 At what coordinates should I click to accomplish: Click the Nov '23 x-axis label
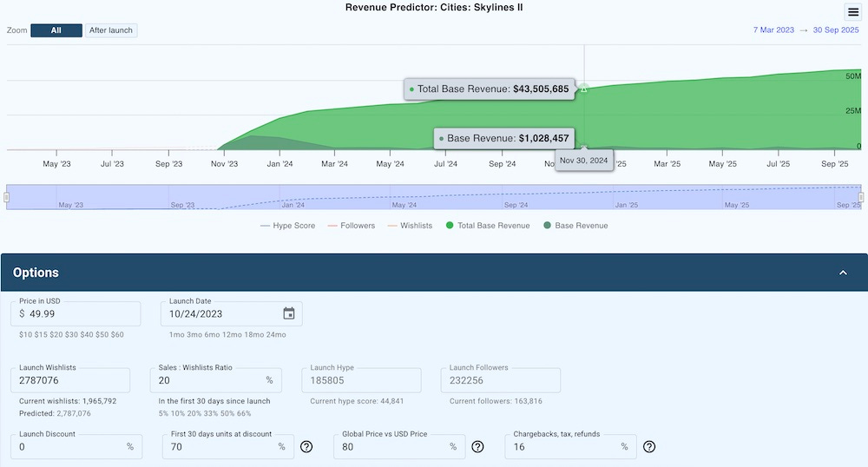tap(224, 164)
